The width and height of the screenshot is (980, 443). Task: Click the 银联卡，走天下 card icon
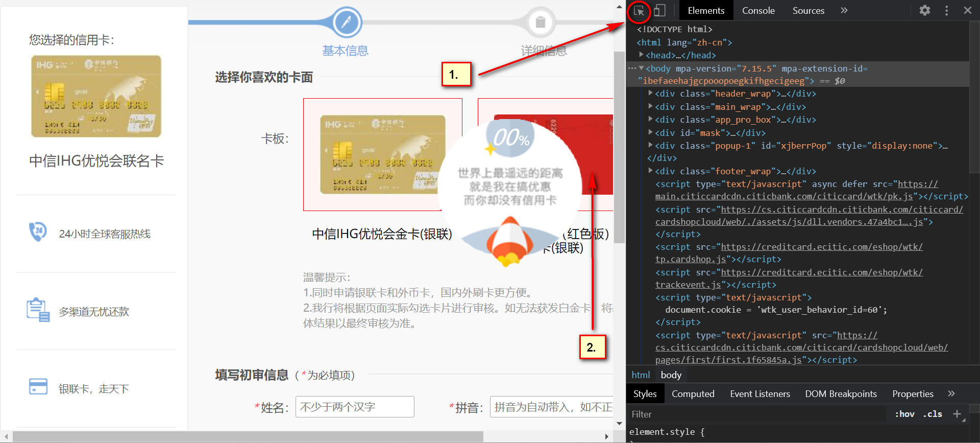(x=38, y=387)
